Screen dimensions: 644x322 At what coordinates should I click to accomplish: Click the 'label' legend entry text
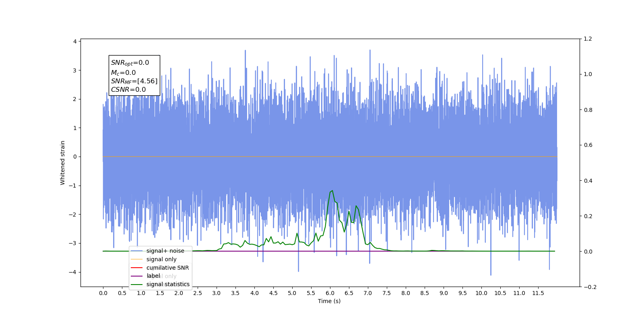pyautogui.click(x=153, y=276)
